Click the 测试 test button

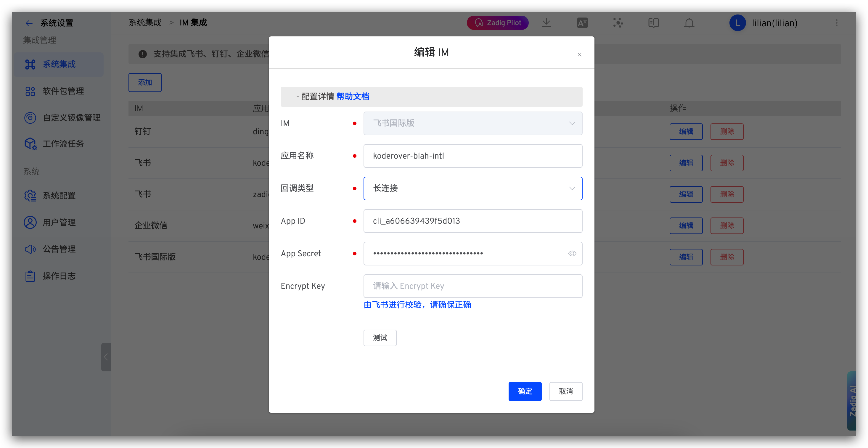tap(380, 338)
